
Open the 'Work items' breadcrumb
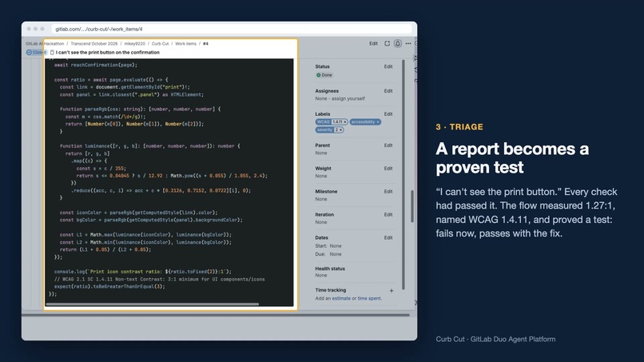tap(185, 44)
